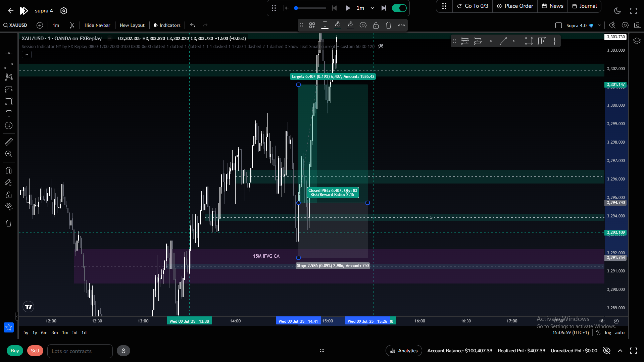Open the Journal tab
The height and width of the screenshot is (362, 644).
click(585, 6)
